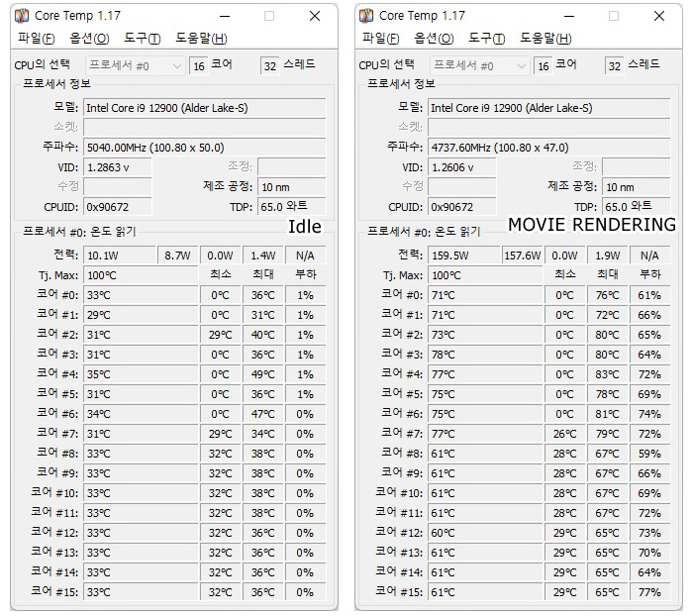The width and height of the screenshot is (693, 616).
Task: Open 파일 menu in right rendering window
Action: tap(380, 39)
